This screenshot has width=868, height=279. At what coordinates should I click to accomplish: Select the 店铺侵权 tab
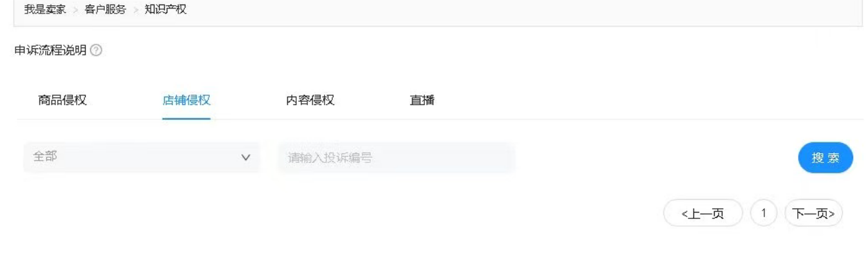click(186, 100)
